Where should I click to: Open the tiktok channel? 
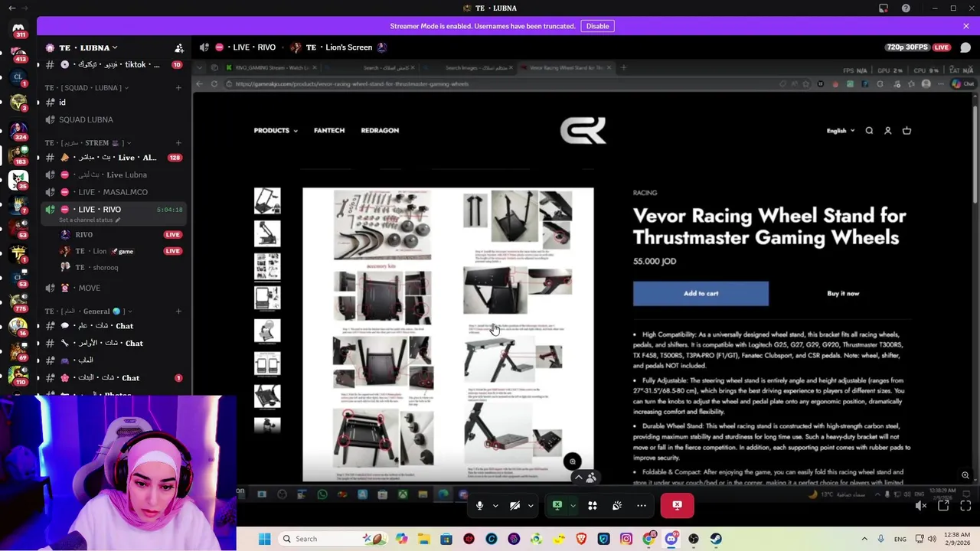[x=113, y=65]
